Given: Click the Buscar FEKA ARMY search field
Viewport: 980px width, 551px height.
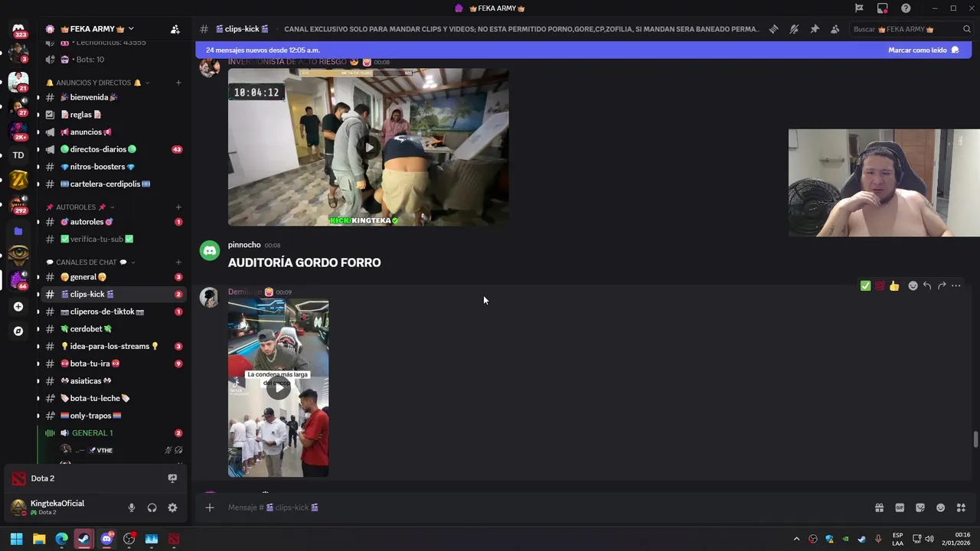Looking at the screenshot, I should coord(912,29).
